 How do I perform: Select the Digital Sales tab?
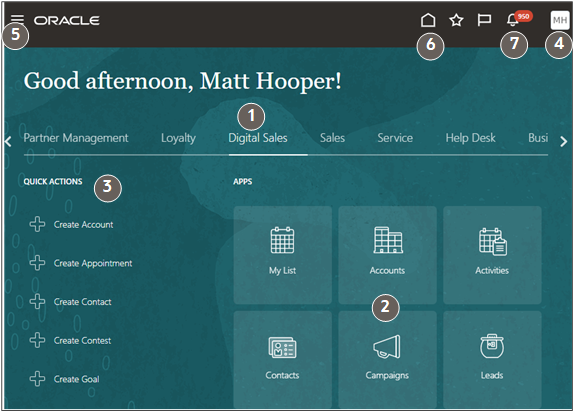(258, 138)
